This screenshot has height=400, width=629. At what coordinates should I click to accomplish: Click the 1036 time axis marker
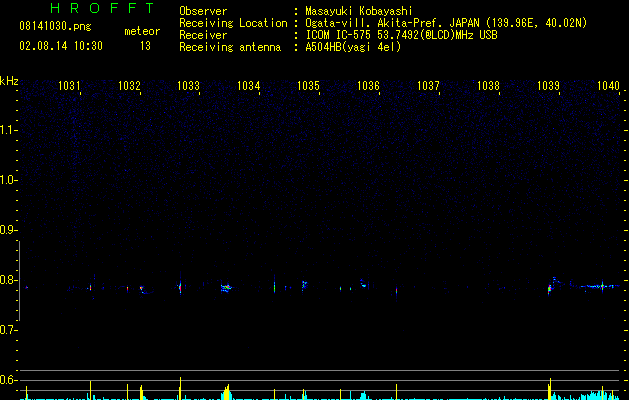tap(368, 86)
